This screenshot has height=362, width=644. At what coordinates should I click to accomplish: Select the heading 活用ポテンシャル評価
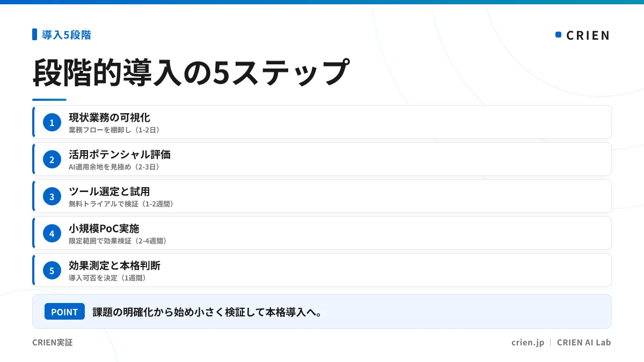coord(120,154)
